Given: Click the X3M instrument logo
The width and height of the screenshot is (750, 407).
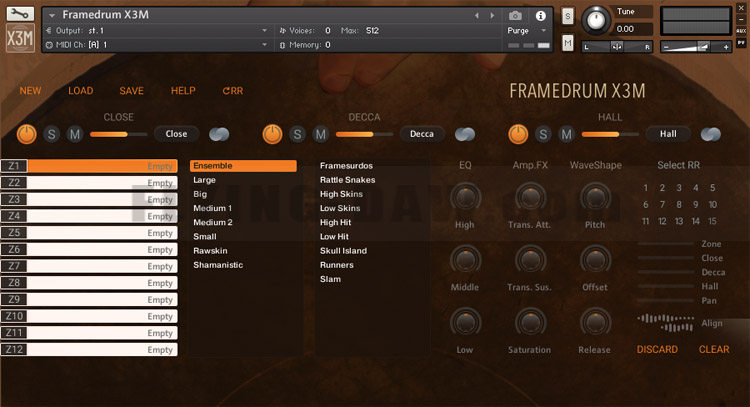Looking at the screenshot, I should click(x=20, y=38).
